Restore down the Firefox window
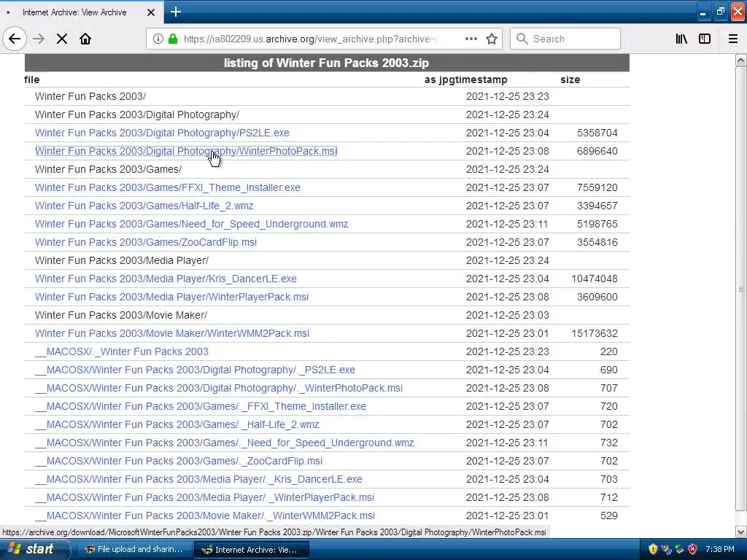747x560 pixels. click(720, 12)
